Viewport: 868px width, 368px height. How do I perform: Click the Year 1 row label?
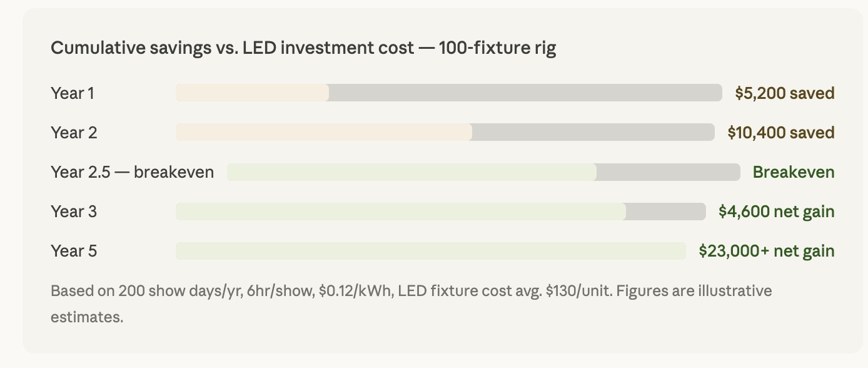72,93
